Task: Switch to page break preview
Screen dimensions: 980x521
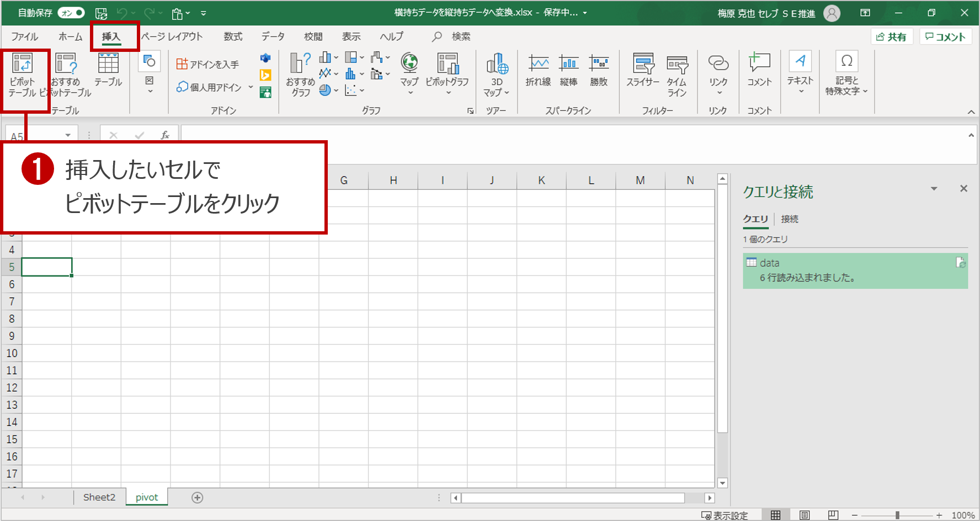Action: coord(833,515)
